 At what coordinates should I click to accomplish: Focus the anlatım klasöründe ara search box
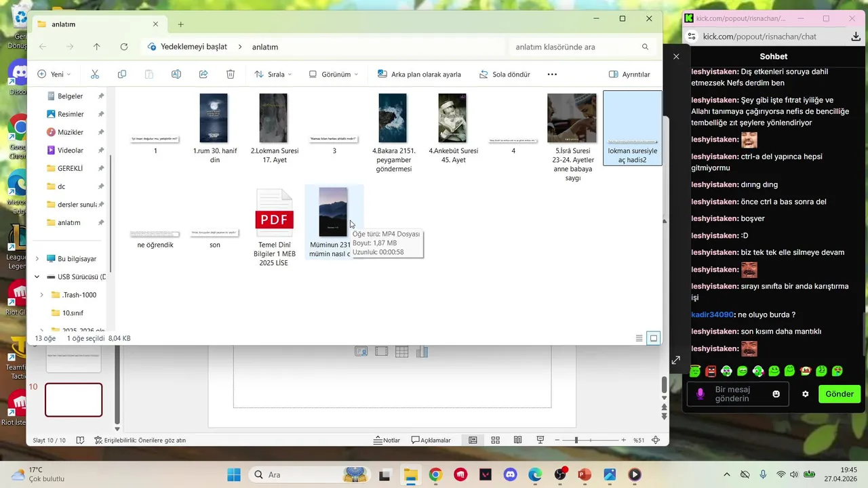point(576,47)
